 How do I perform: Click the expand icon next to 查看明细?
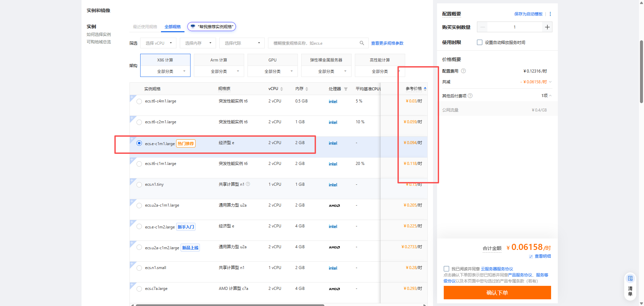[x=531, y=257]
